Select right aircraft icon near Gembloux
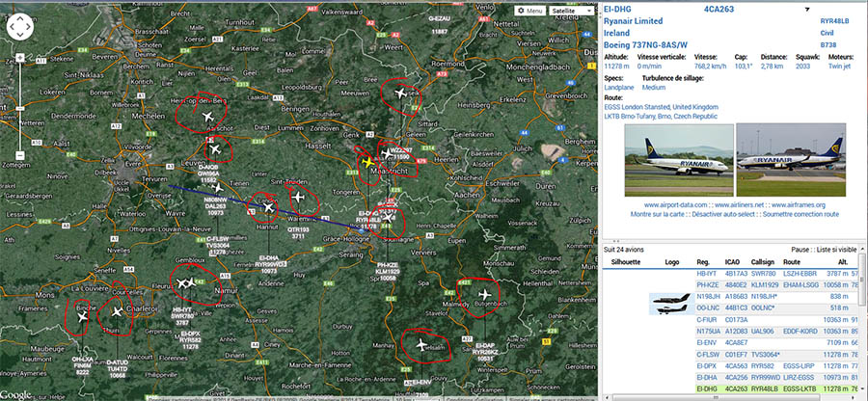The width and height of the screenshot is (868, 401). coord(191,282)
